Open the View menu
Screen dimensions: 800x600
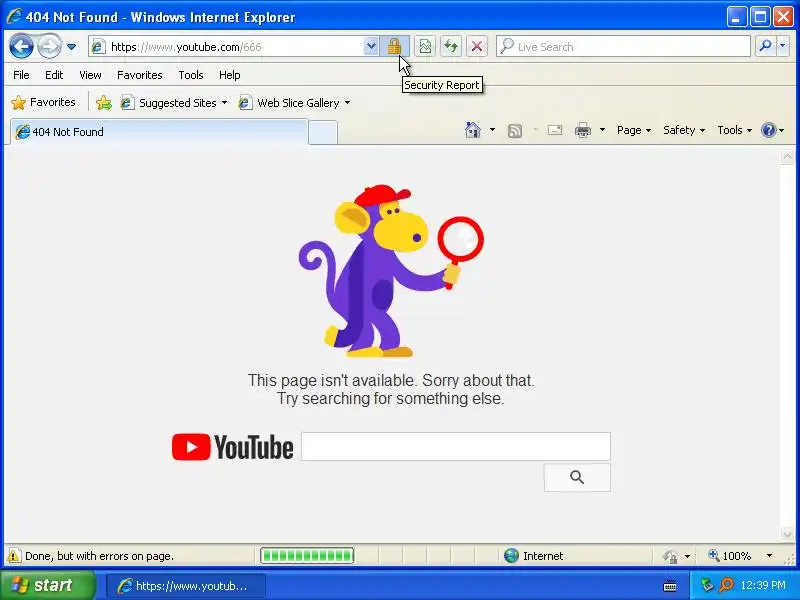90,75
